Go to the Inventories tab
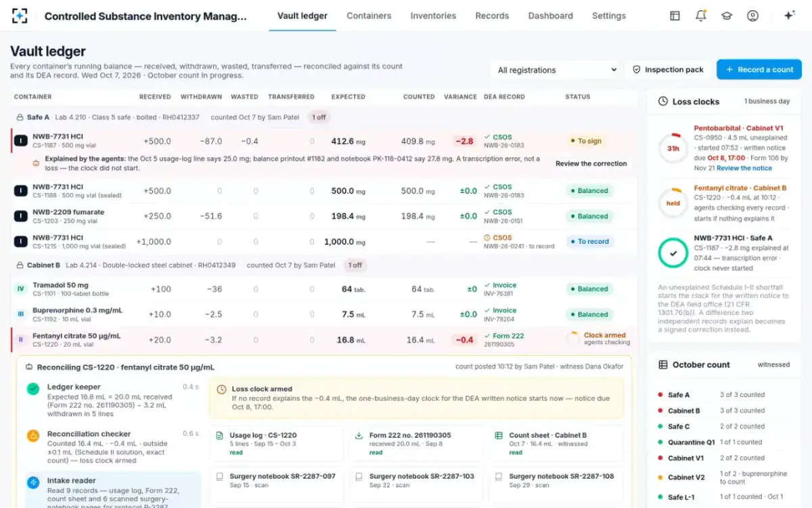 pyautogui.click(x=433, y=16)
